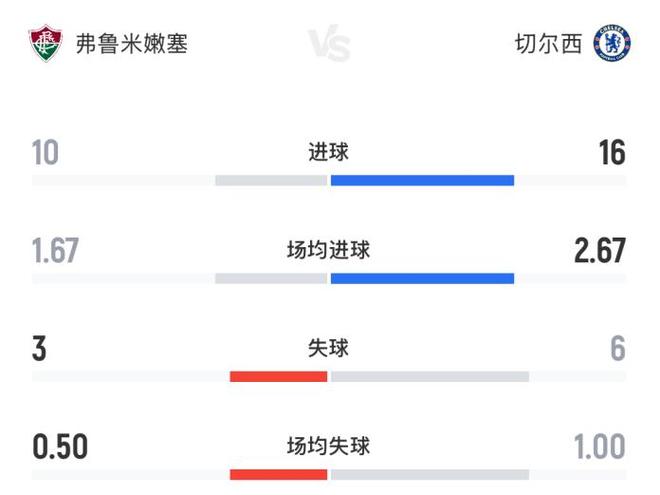This screenshot has height=495, width=660.
Task: Click the gray Fluminense goals bar
Action: click(x=271, y=181)
